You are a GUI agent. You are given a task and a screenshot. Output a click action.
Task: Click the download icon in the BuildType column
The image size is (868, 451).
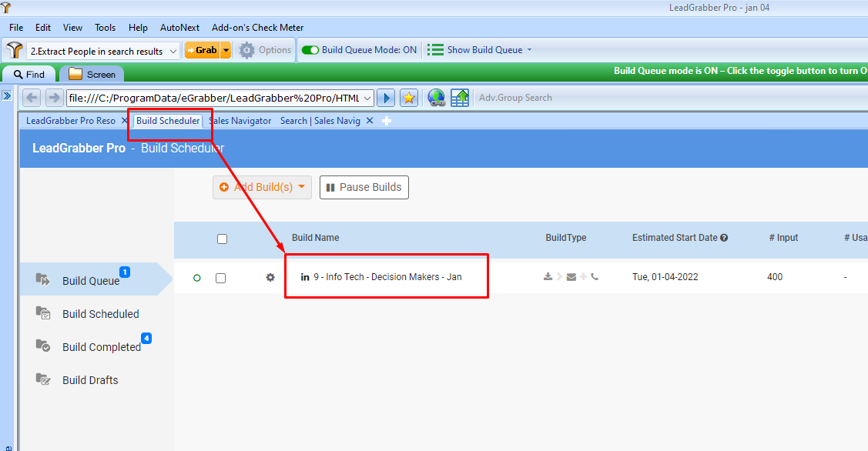coord(548,277)
